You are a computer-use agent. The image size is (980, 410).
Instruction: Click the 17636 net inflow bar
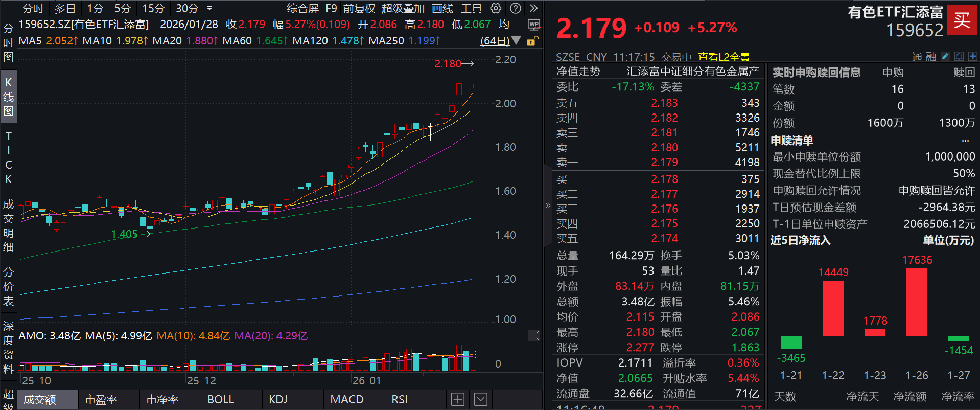tap(917, 302)
